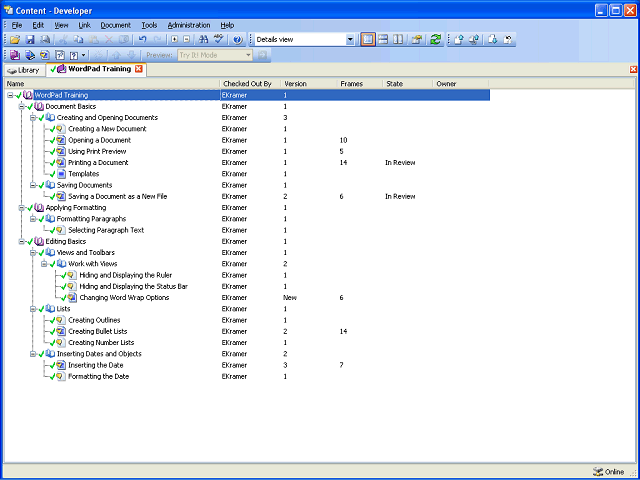Click In Review state for Printing a Document
This screenshot has height=480, width=640.
pos(400,163)
